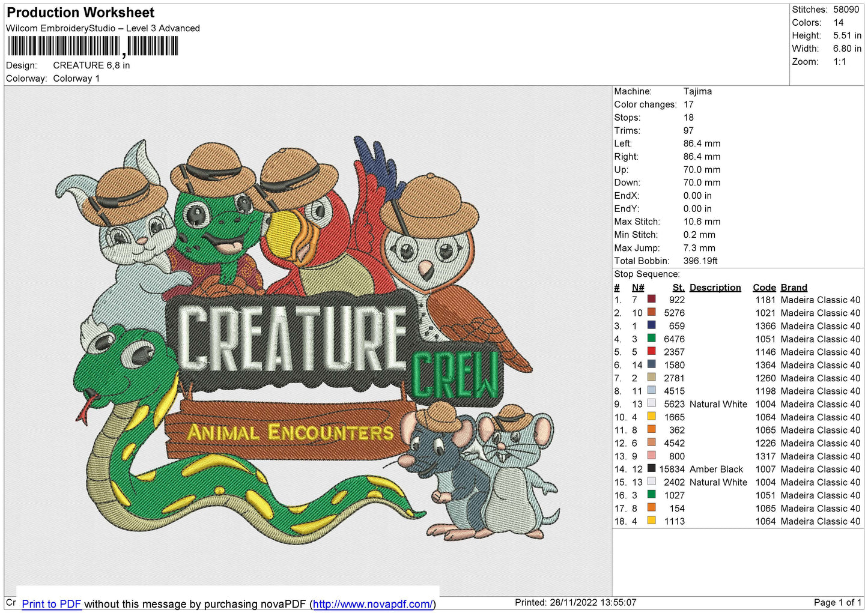Click stitch count '6476' in row 4
This screenshot has width=868, height=613.
[674, 339]
